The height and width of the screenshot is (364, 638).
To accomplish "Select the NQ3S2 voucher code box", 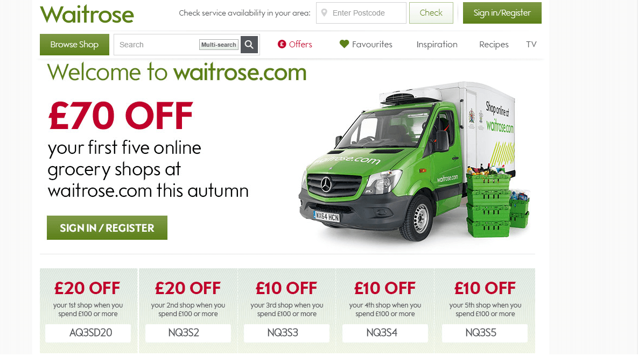I will 188,333.
